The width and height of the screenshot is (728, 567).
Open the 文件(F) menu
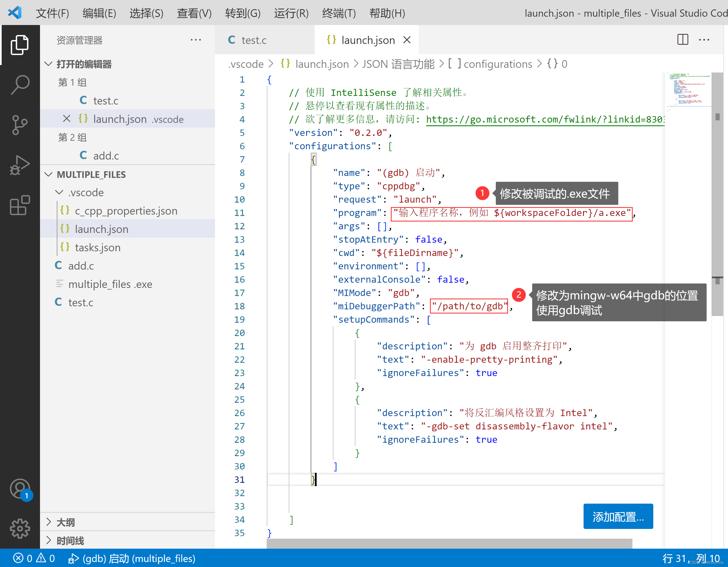pos(52,13)
